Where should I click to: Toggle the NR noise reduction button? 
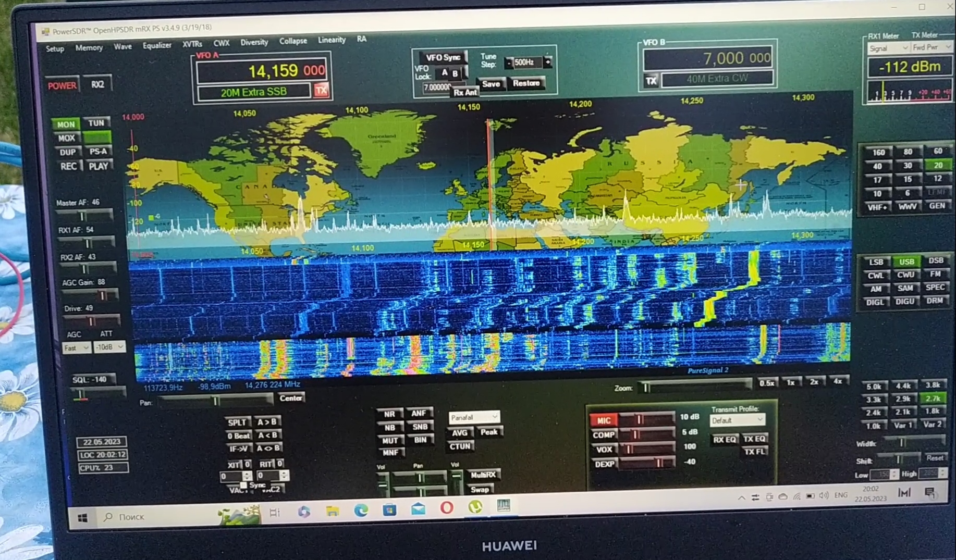pos(389,414)
